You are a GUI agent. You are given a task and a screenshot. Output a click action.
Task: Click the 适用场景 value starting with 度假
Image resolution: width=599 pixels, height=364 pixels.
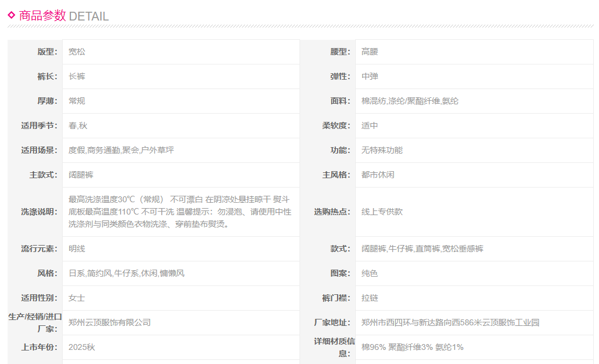(121, 150)
